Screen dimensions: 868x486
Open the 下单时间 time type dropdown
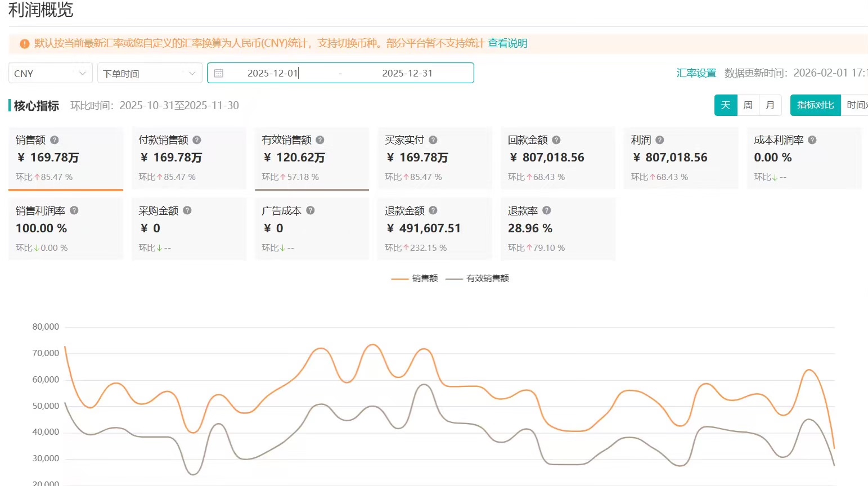click(x=150, y=73)
